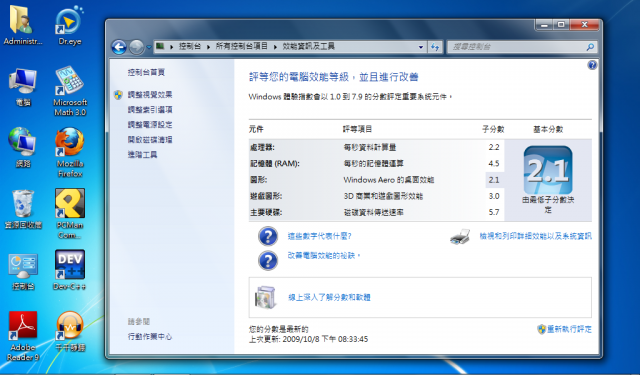Click the printer icon
This screenshot has height=375, width=640.
460,237
